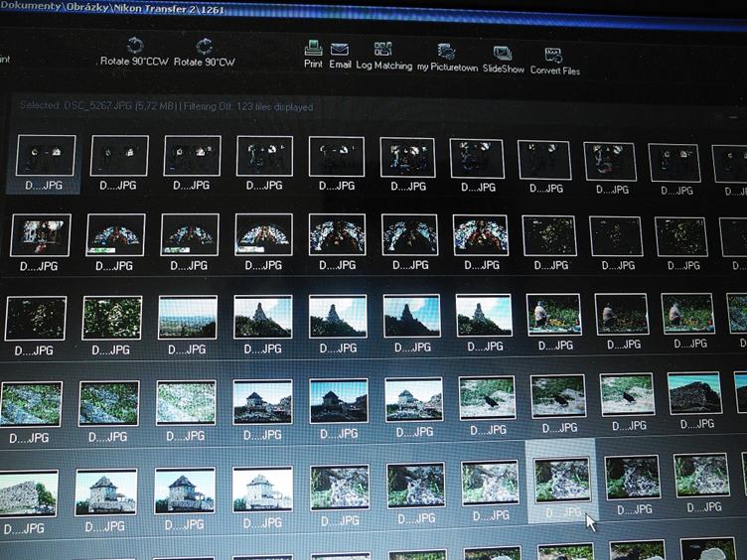Rotate image 90° clockwise
The image size is (747, 560).
[x=205, y=53]
